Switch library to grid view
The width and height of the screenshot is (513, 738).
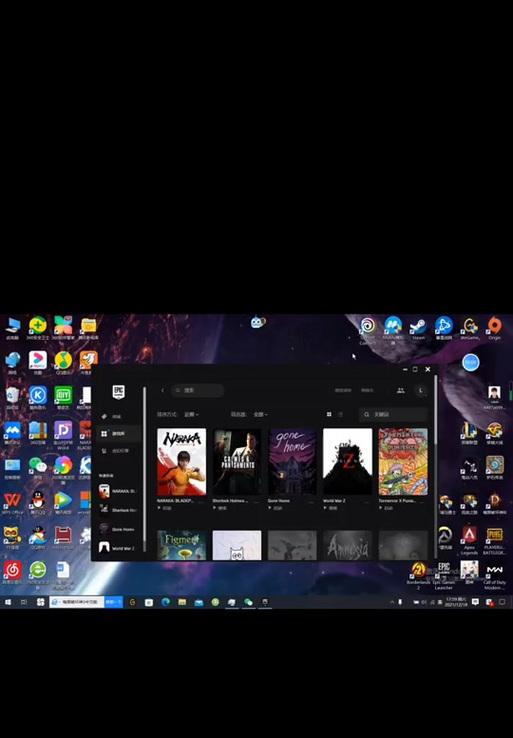[329, 414]
